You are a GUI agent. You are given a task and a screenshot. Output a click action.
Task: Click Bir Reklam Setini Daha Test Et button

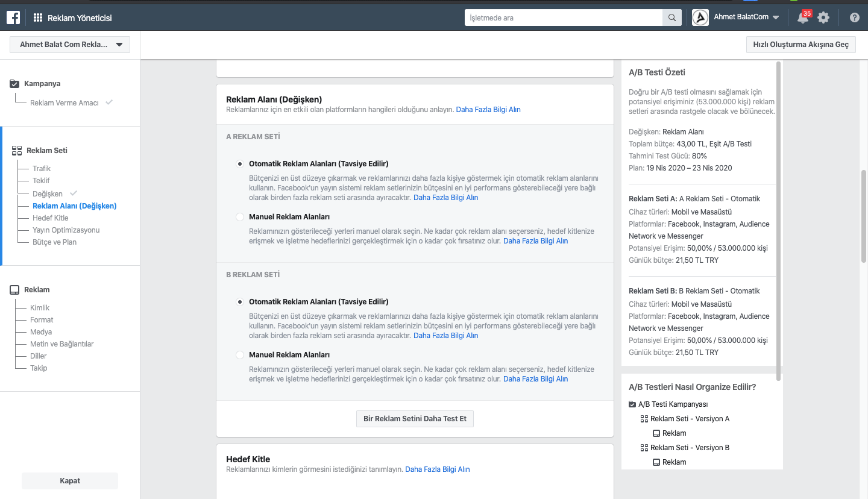click(415, 419)
